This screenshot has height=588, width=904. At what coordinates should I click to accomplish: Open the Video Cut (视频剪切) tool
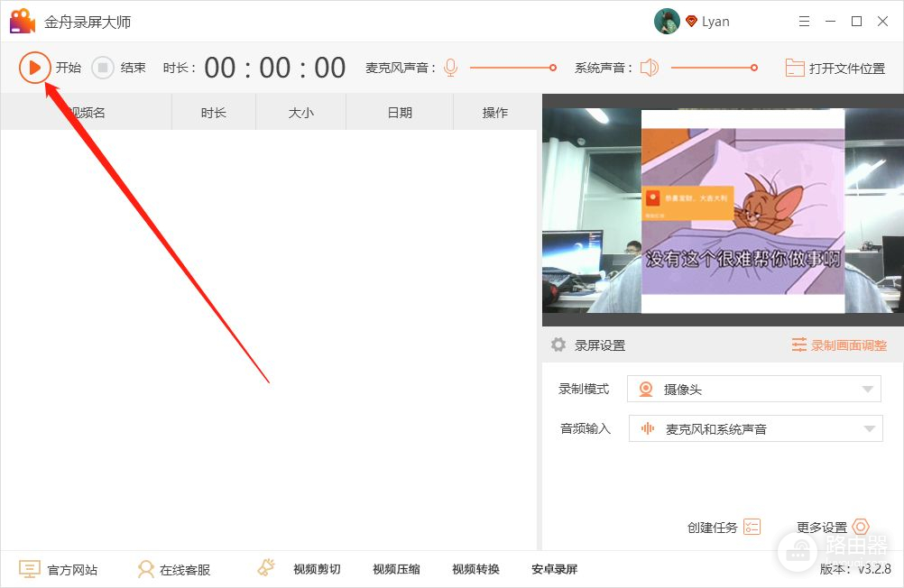(317, 569)
